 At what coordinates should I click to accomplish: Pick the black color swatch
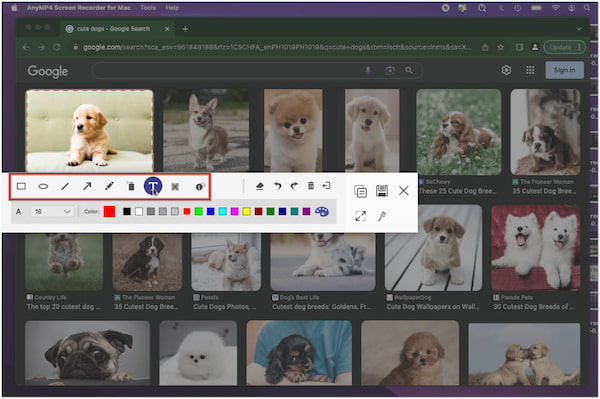click(x=127, y=212)
